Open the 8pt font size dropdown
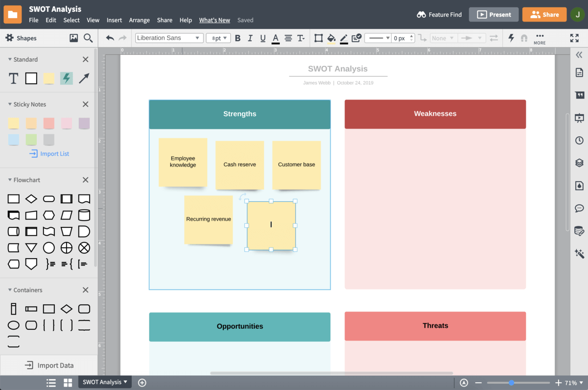This screenshot has height=390, width=588. [218, 38]
